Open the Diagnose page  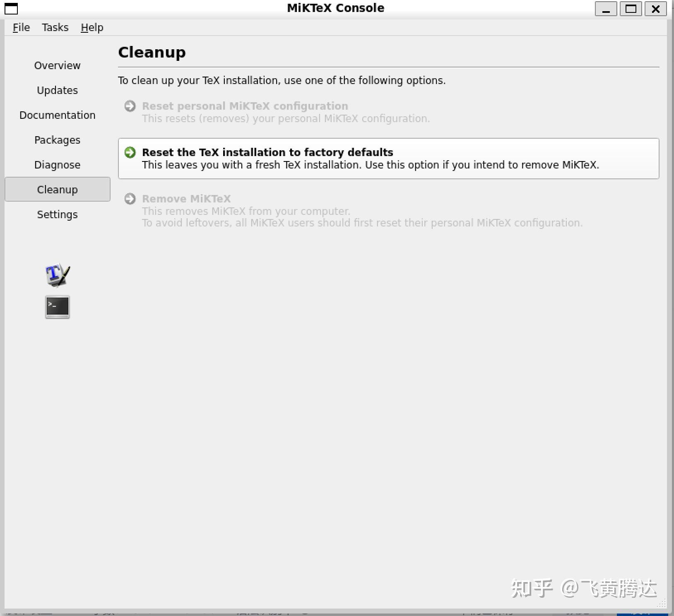[58, 165]
